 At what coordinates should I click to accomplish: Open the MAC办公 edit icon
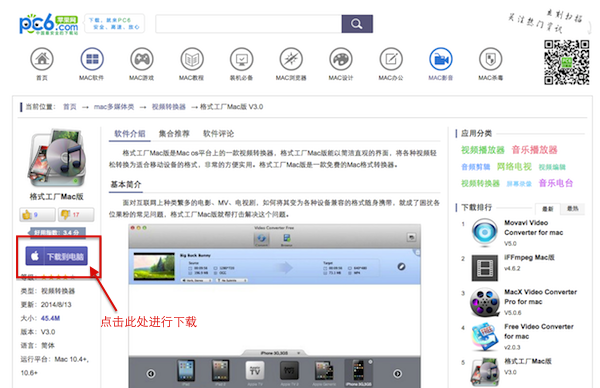coord(391,59)
